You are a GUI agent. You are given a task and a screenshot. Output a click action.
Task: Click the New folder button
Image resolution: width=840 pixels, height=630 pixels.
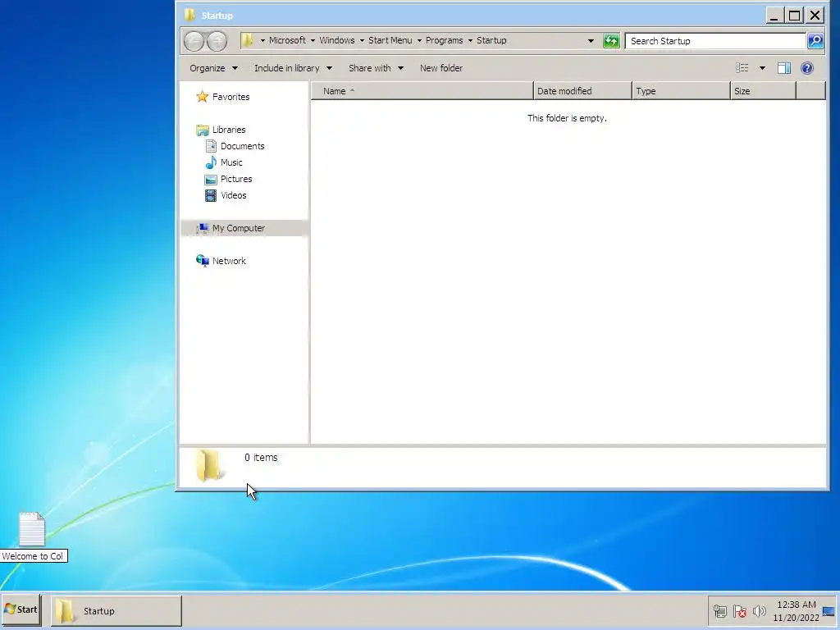441,68
